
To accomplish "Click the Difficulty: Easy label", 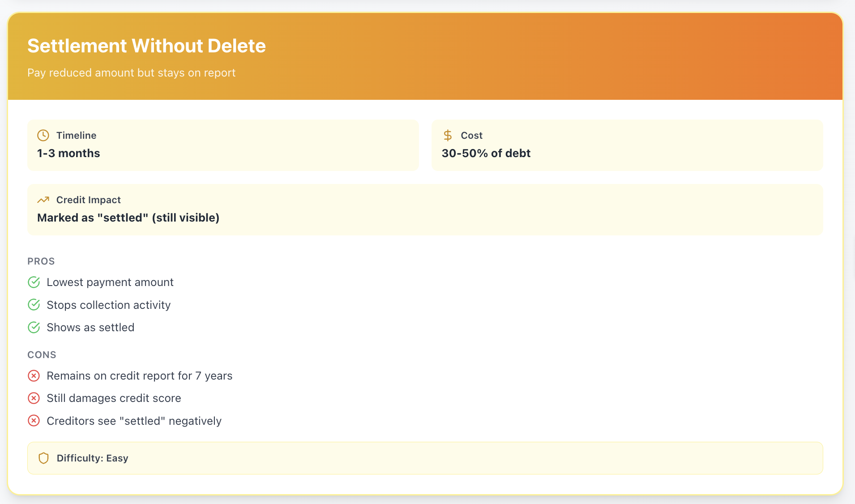I will click(93, 458).
